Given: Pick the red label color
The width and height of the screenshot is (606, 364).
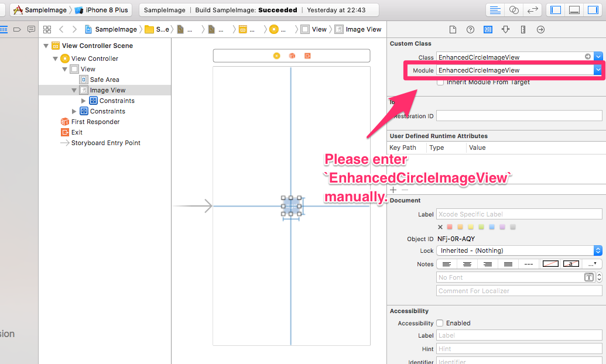Looking at the screenshot, I should [x=450, y=227].
